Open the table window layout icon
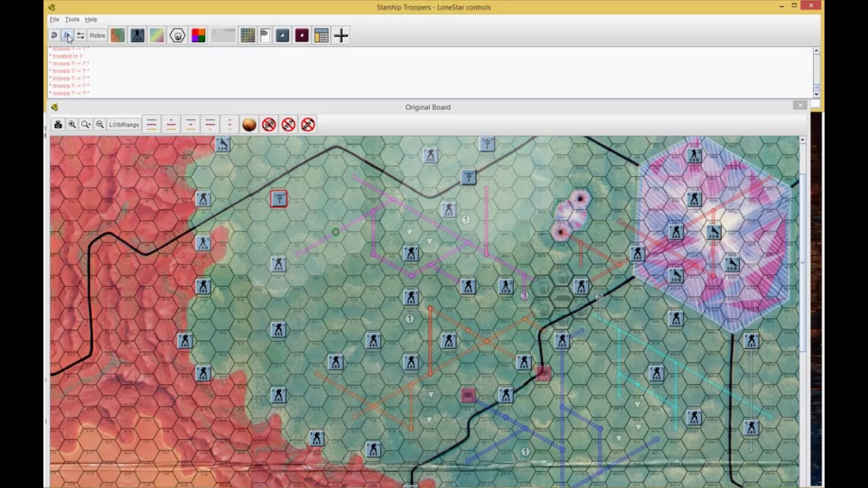 click(x=321, y=35)
